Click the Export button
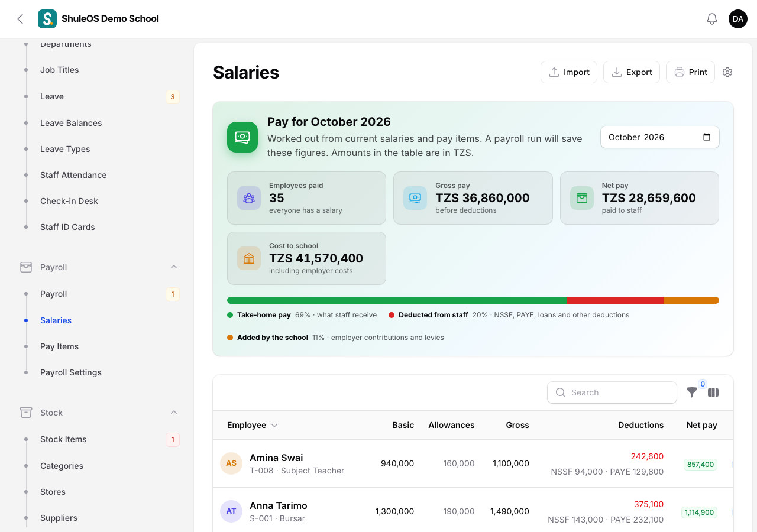The height and width of the screenshot is (532, 757). (x=632, y=72)
